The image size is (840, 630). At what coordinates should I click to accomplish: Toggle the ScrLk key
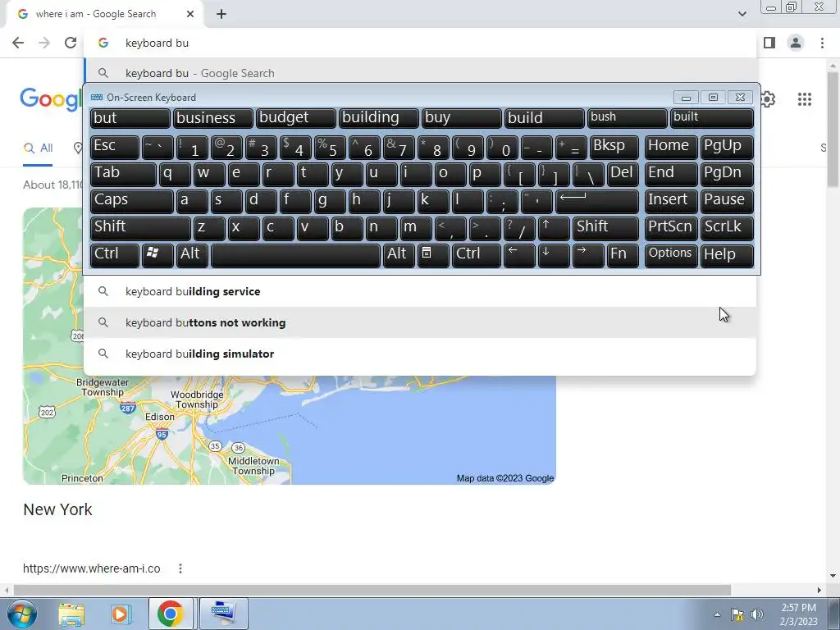[x=727, y=228]
